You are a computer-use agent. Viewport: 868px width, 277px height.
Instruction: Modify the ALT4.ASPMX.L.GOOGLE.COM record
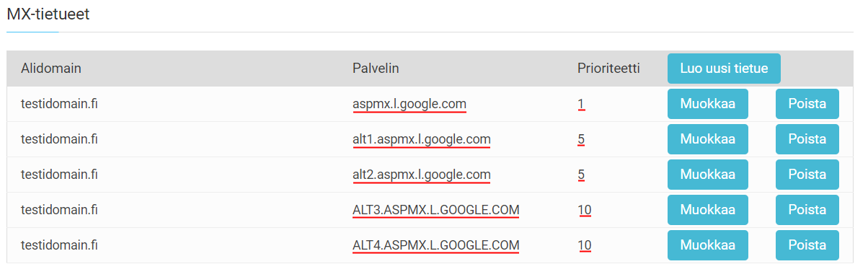click(708, 245)
